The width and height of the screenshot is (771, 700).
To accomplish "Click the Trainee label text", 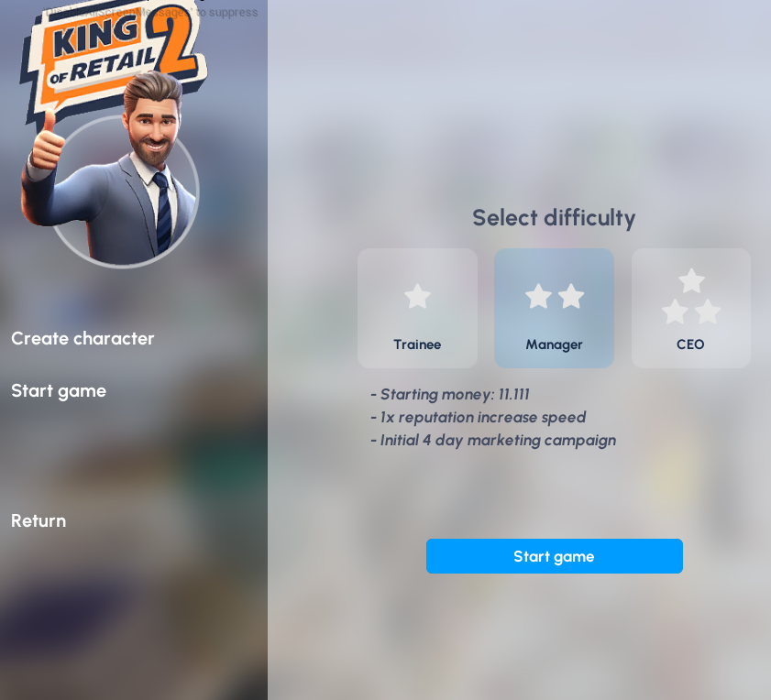I will click(417, 345).
